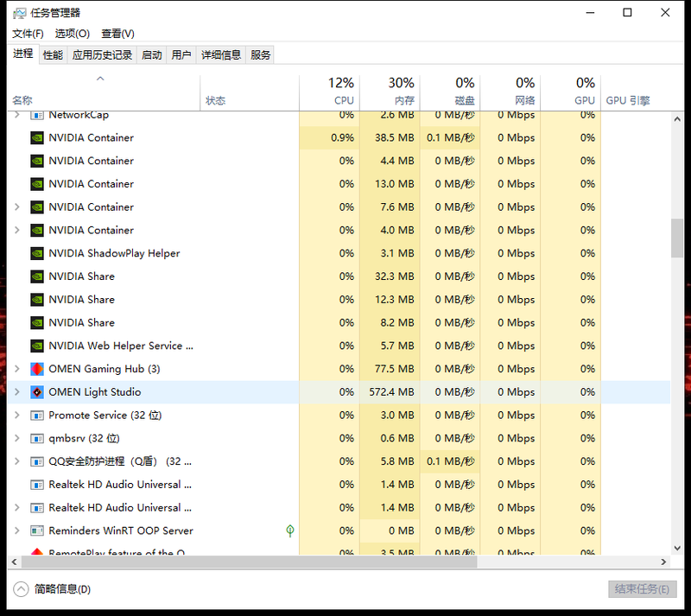691x616 pixels.
Task: Click the 572.4 MB memory cell
Action: click(390, 392)
